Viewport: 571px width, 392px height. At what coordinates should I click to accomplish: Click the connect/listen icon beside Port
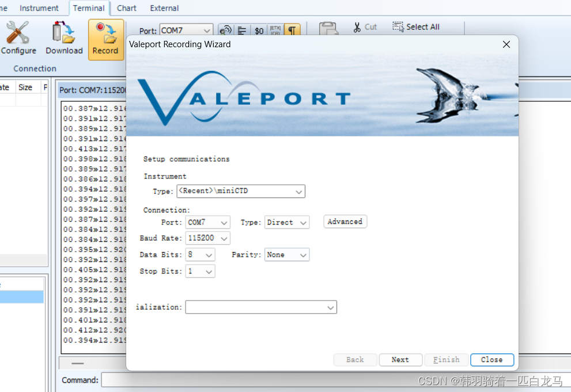pos(226,30)
